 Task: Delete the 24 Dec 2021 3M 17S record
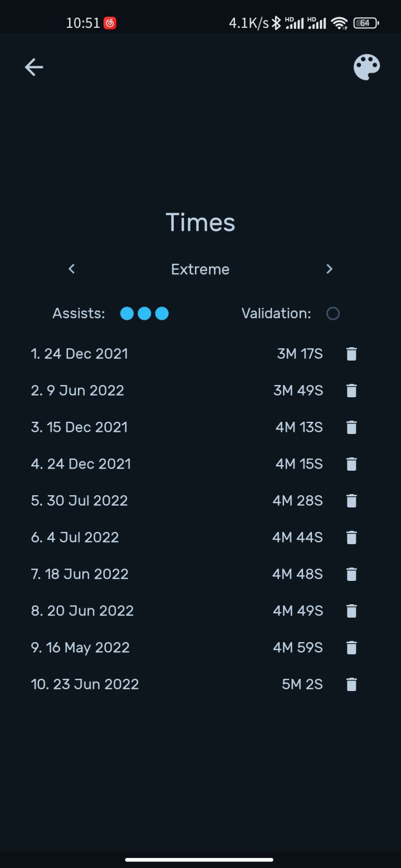tap(351, 354)
